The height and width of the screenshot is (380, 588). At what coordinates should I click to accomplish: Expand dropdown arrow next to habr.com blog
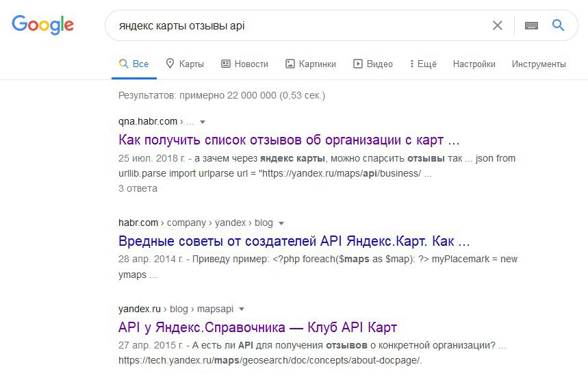click(281, 223)
